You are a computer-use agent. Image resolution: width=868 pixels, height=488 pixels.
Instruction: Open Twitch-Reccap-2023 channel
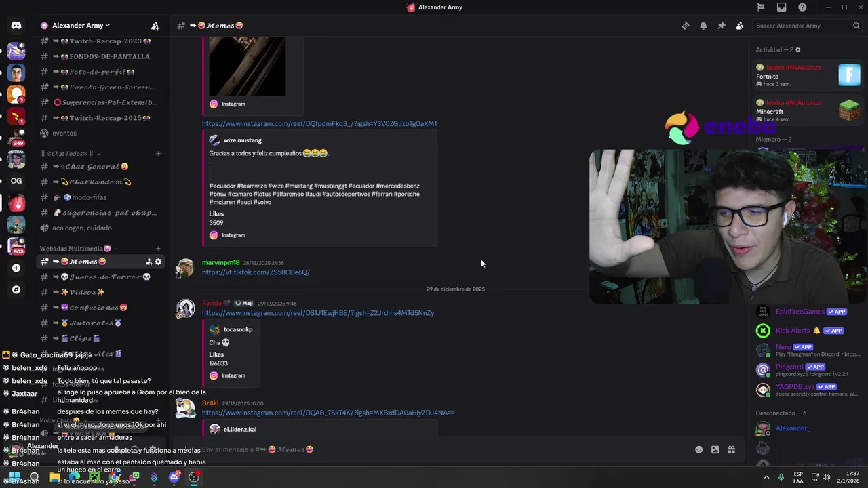100,41
